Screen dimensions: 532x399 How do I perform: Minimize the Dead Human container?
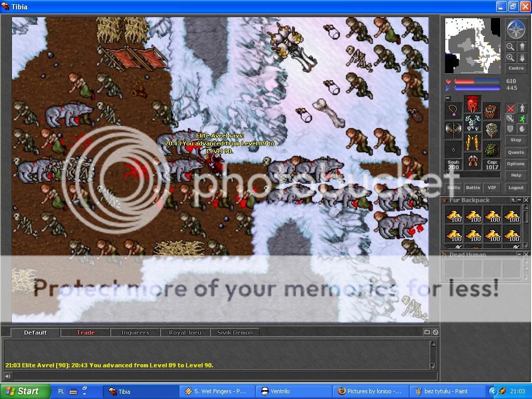(520, 254)
